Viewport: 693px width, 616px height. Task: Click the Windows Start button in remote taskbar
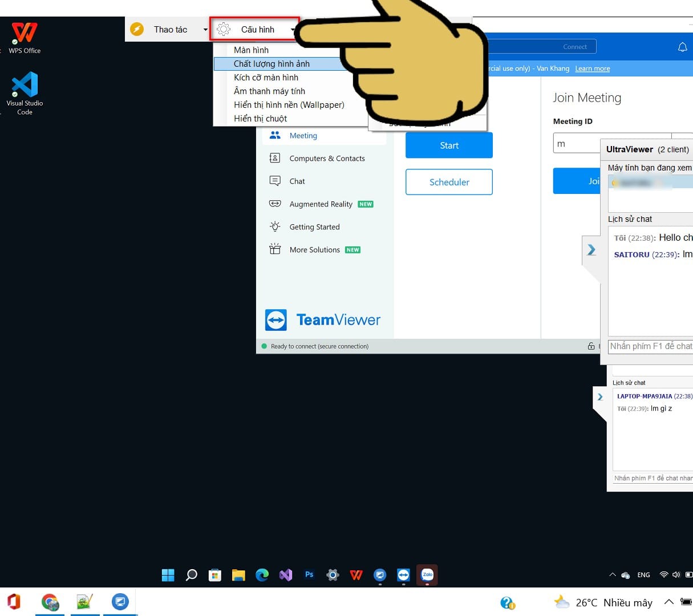(x=168, y=575)
